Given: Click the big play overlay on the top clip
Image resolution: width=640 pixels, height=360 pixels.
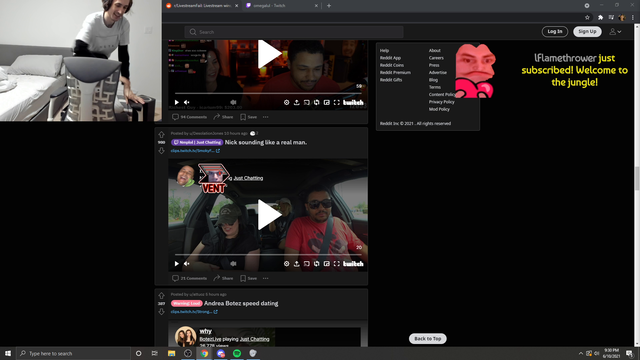Looking at the screenshot, I should [x=269, y=53].
